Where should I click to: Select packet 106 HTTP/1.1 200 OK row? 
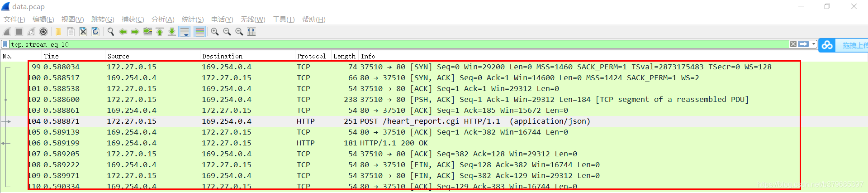click(434, 143)
